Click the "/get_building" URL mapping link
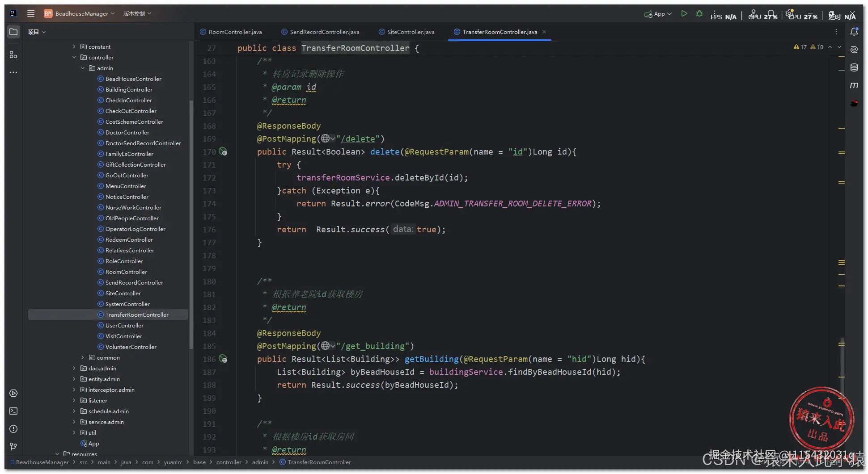Viewport: 868px width, 474px height. (373, 346)
